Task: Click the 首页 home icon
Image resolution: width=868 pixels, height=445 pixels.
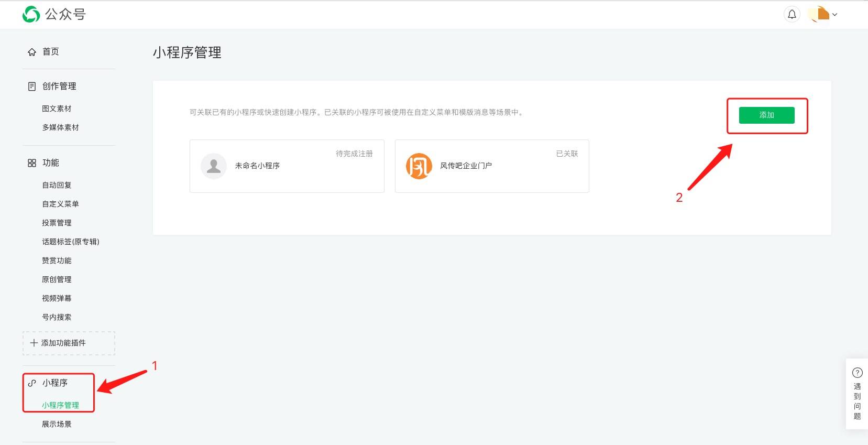Action: click(x=32, y=52)
